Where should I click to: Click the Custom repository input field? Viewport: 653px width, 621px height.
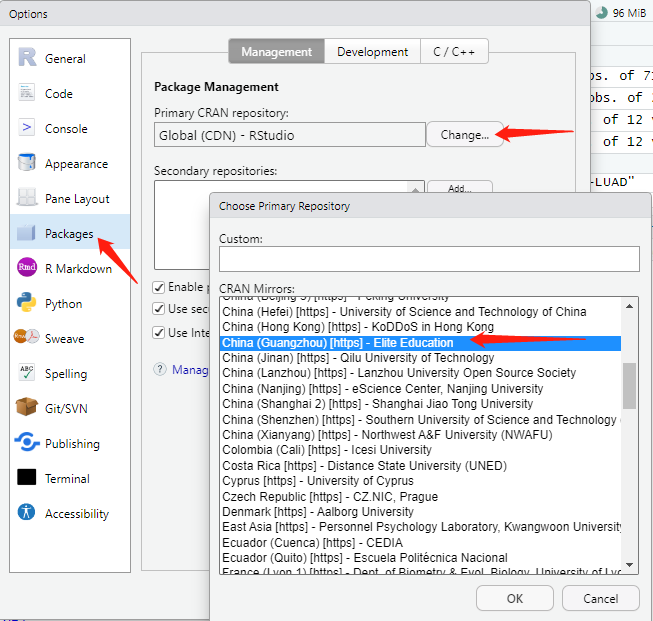click(x=429, y=259)
